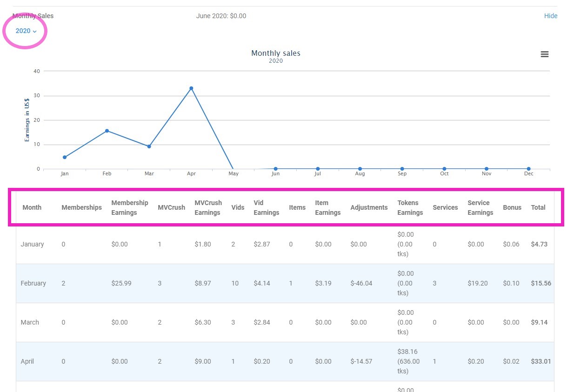Click the Total column header
Viewport: 574px width, 392px height.
(538, 207)
